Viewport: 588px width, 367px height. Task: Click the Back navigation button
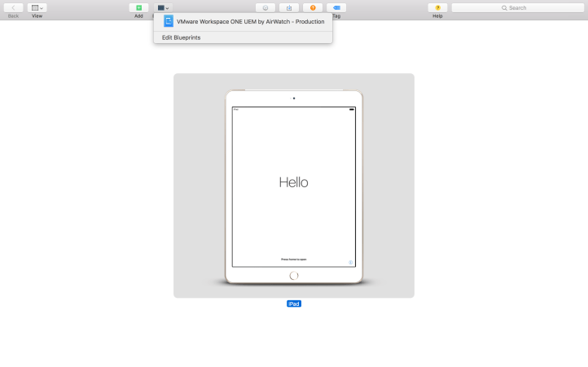(x=13, y=8)
